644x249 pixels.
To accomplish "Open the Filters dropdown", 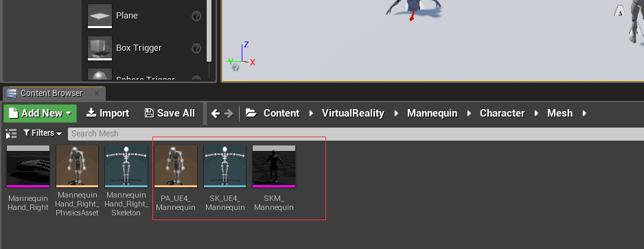I will tap(43, 133).
